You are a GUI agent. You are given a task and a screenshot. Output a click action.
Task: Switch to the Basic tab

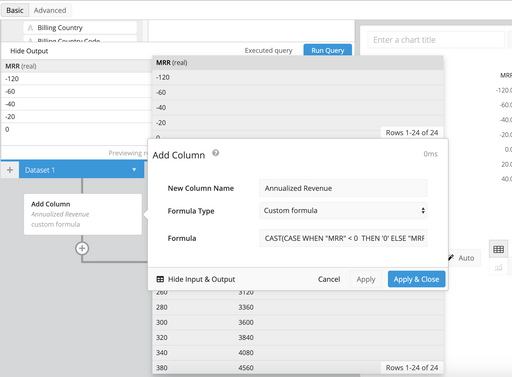15,10
